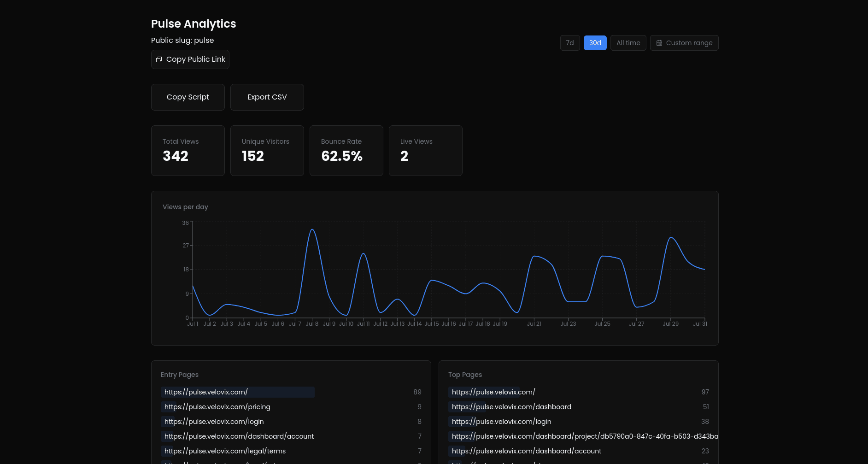
Task: Switch to the 7d time range
Action: (x=570, y=43)
